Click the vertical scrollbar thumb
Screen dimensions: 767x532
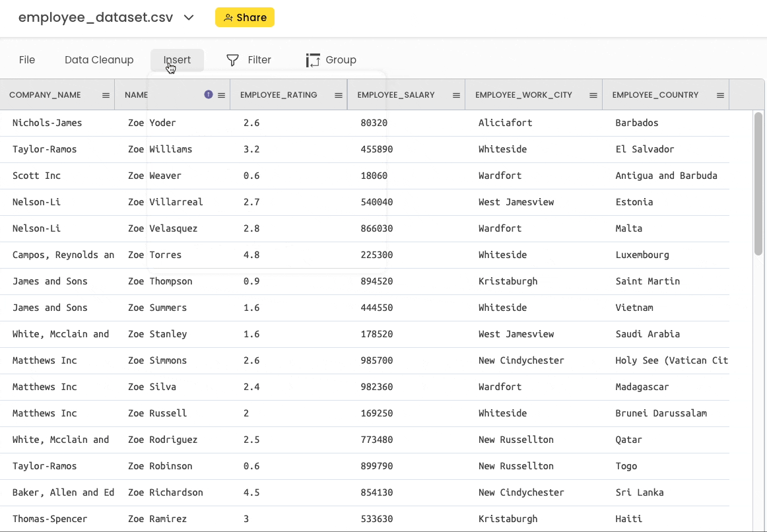click(758, 185)
